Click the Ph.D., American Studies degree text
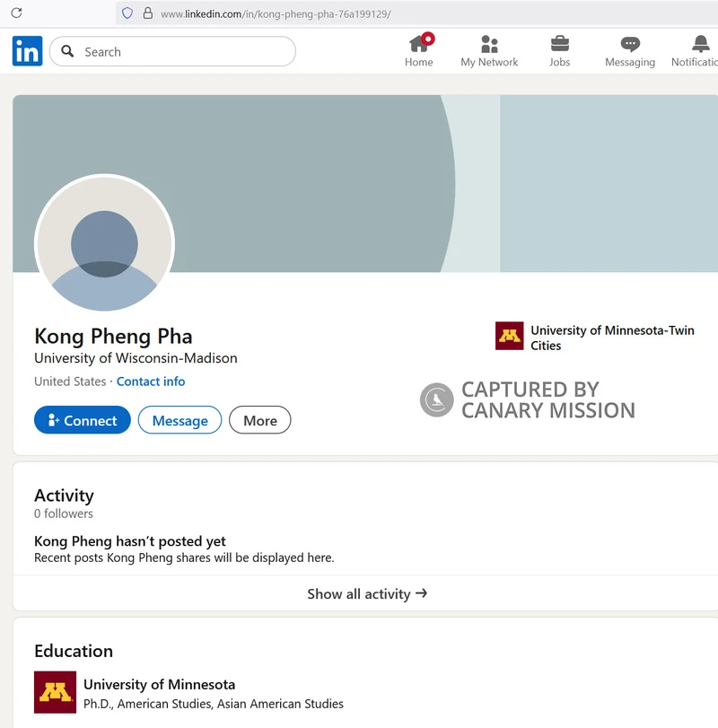 [214, 704]
